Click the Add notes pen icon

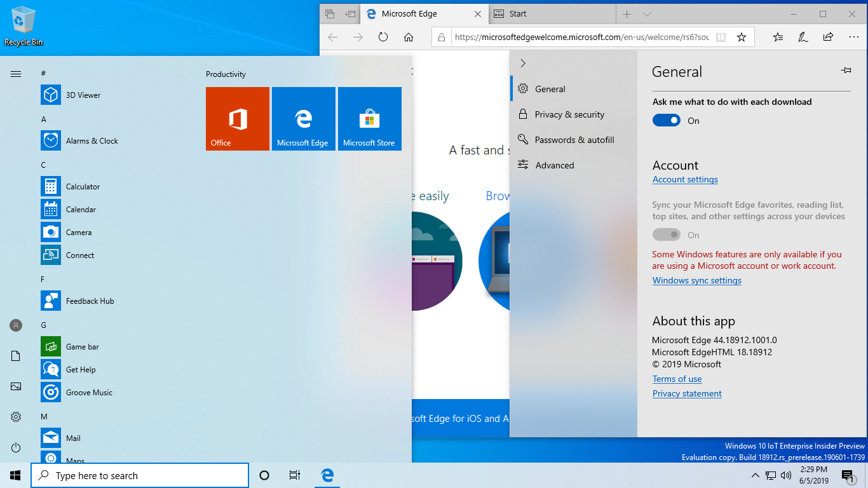coord(803,37)
